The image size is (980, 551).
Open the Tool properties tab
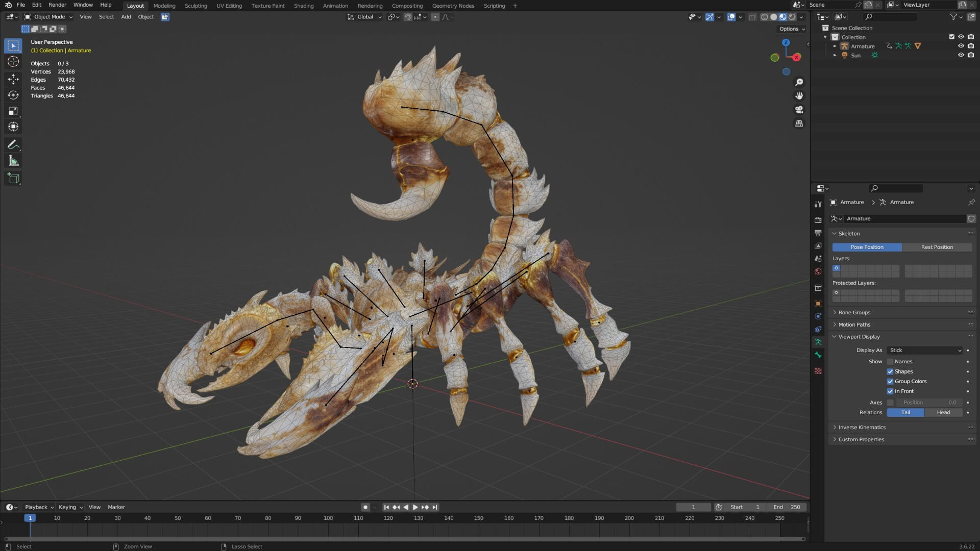pos(818,204)
